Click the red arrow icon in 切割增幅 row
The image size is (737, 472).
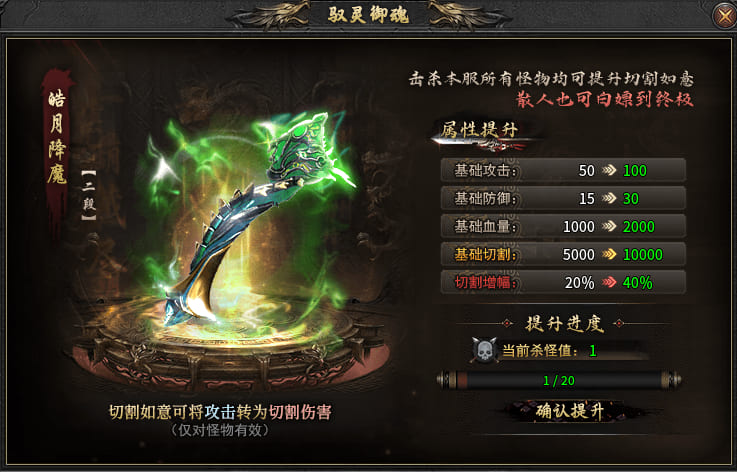click(609, 283)
